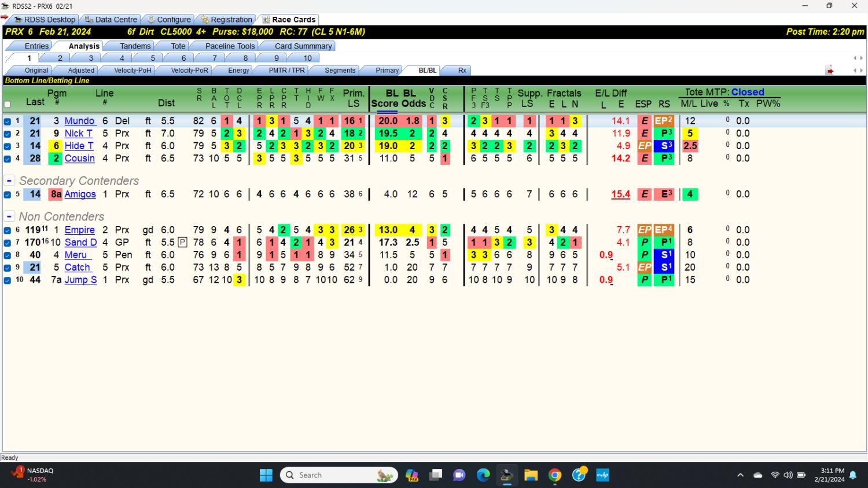Click the RDSS horse icon in the taskbar
Viewport: 868px width, 488px height.
507,475
